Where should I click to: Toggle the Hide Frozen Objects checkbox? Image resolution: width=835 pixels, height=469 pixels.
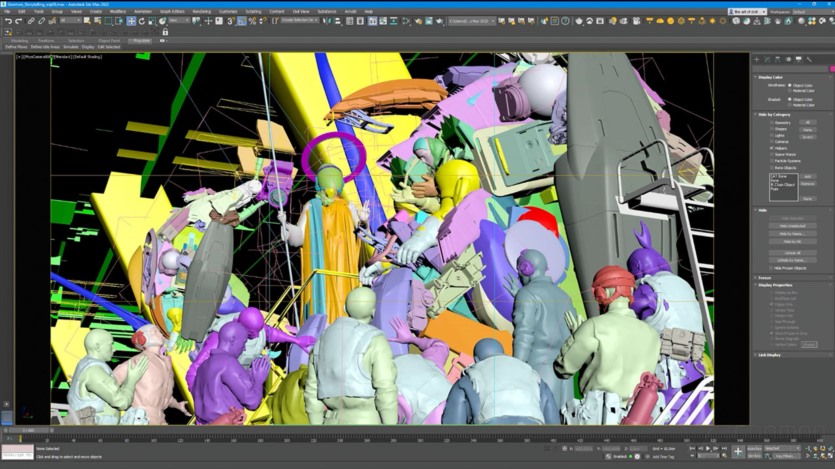tap(772, 268)
